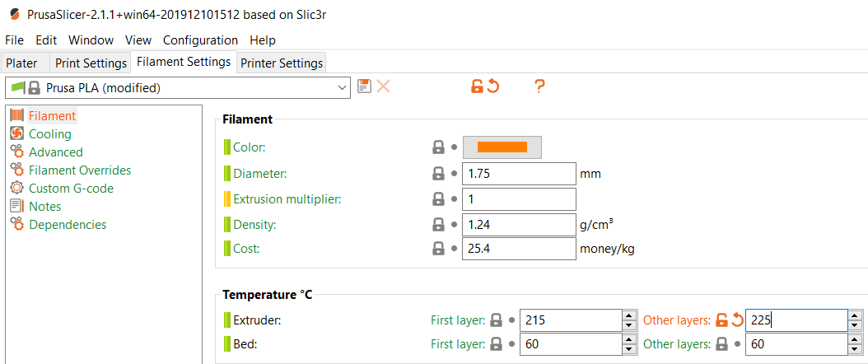This screenshot has width=868, height=364.
Task: Reset Other layers extruder temperature arrow
Action: [737, 320]
